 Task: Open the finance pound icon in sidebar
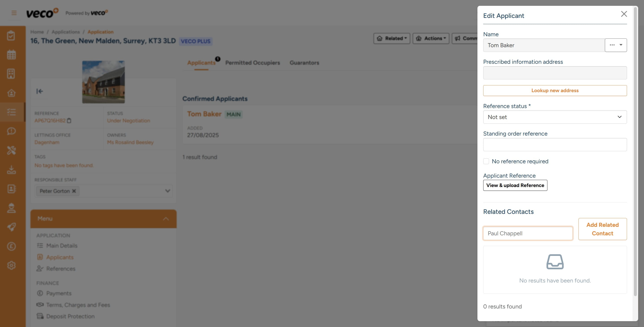coord(11,246)
